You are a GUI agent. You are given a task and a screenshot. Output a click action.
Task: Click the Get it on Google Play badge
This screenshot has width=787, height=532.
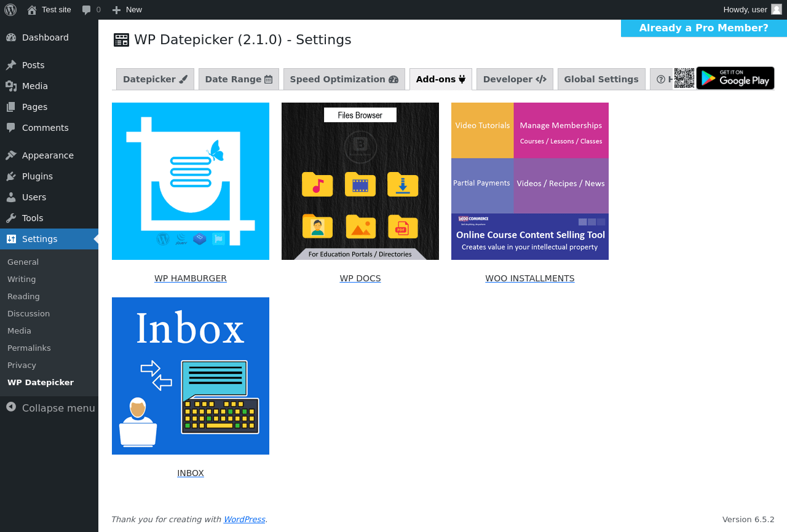[x=735, y=78]
